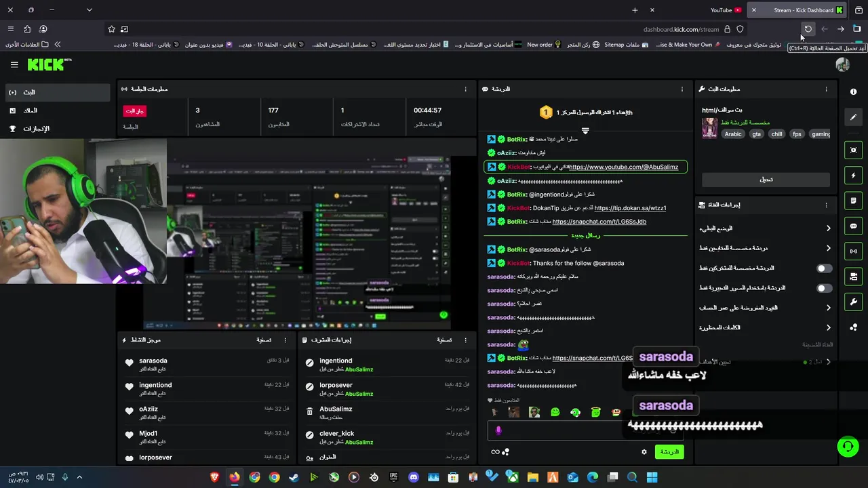Click the pencil edit icon in sidebar
868x488 pixels.
point(854,117)
